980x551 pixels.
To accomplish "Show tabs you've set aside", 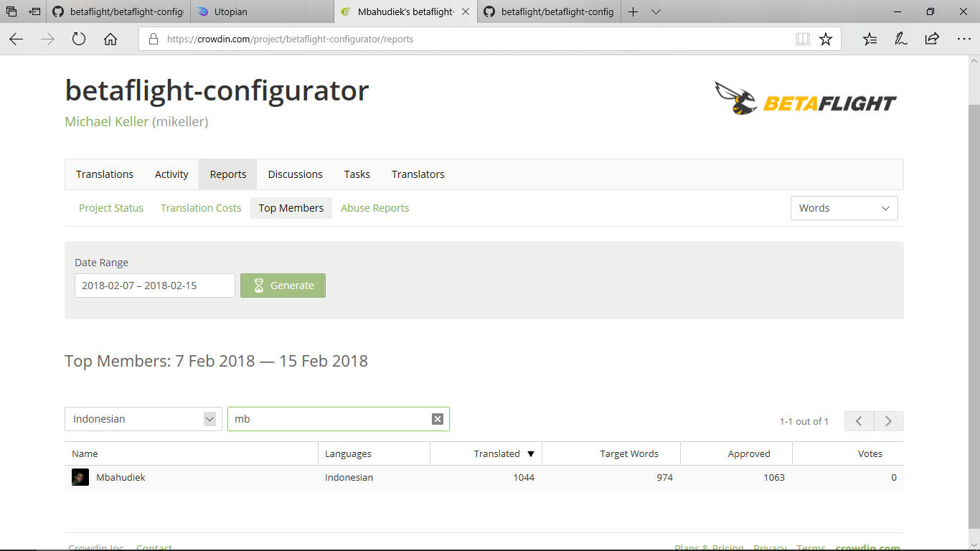I will (x=11, y=11).
